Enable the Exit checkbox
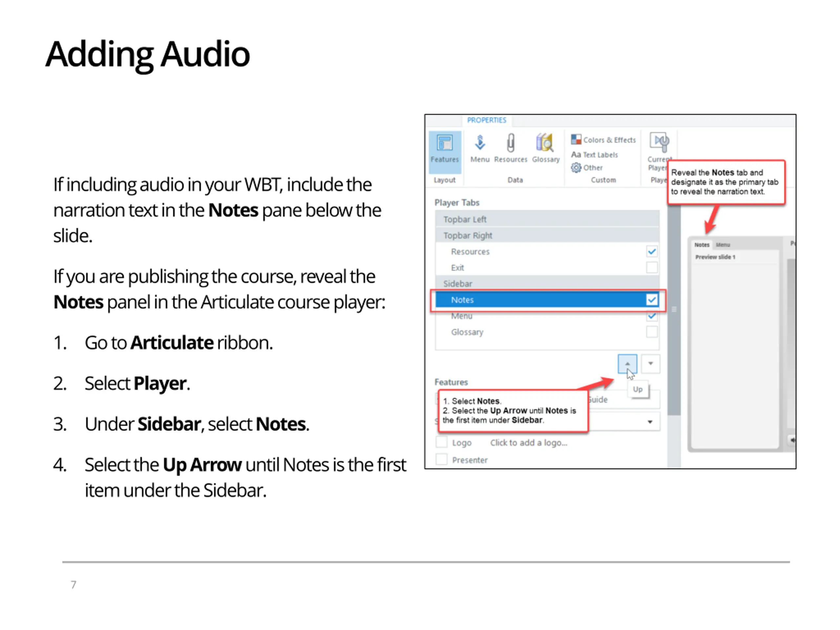Screen dimensions: 840x630 [x=652, y=267]
